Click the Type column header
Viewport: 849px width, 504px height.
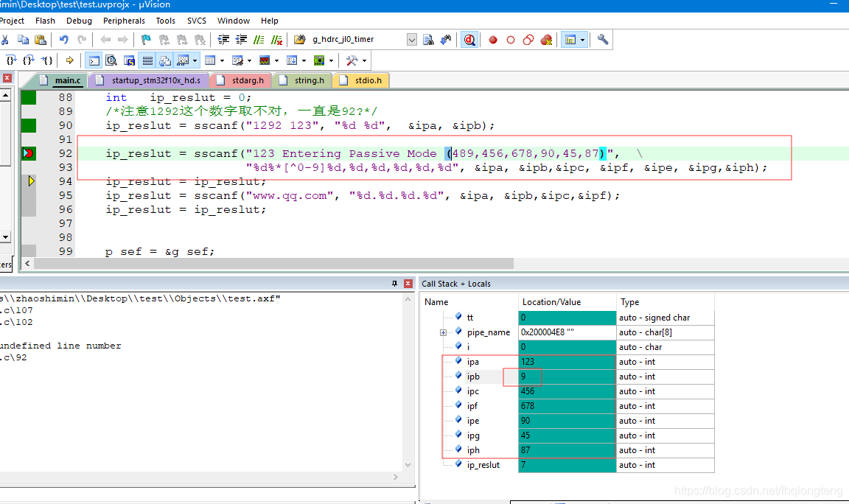coord(665,302)
